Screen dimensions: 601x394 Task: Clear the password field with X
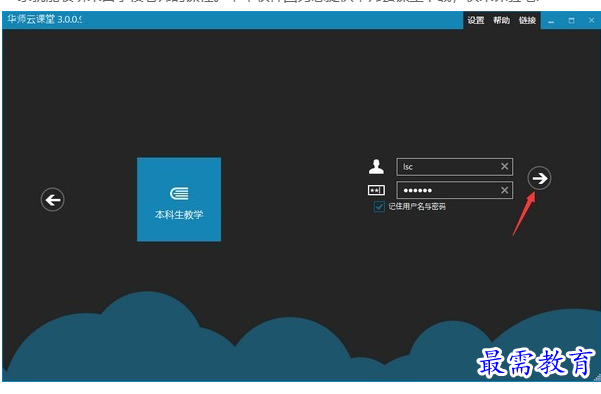tap(504, 190)
